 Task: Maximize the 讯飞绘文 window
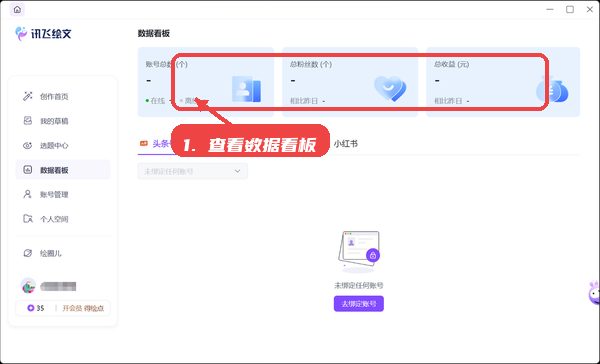pyautogui.click(x=570, y=9)
